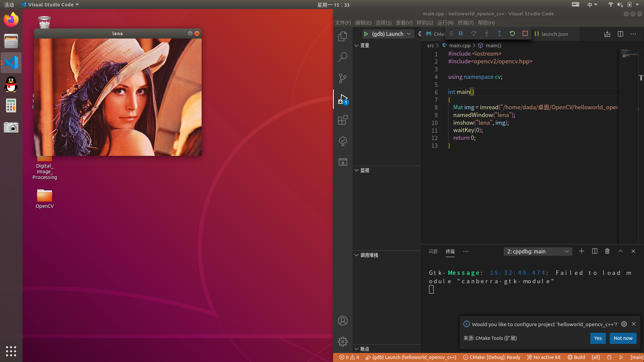Open notification settings gear
This screenshot has width=644, height=362.
click(x=624, y=324)
